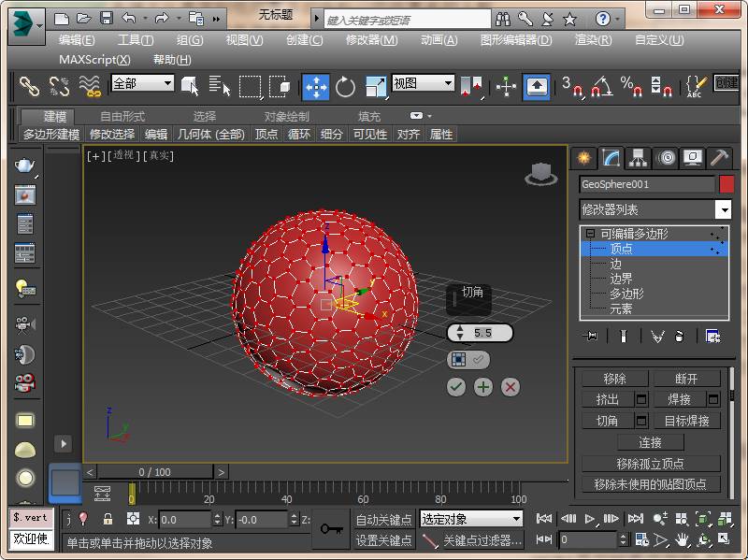The image size is (748, 560).
Task: Open the Utilities hammer panel tab
Action: pos(719,158)
